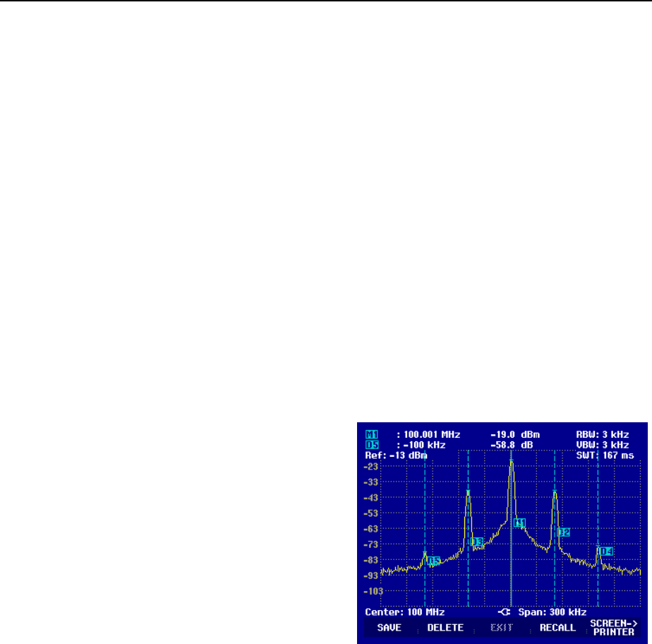Select the D4 delta marker flag on the trace
This screenshot has width=652, height=644.
pos(606,551)
